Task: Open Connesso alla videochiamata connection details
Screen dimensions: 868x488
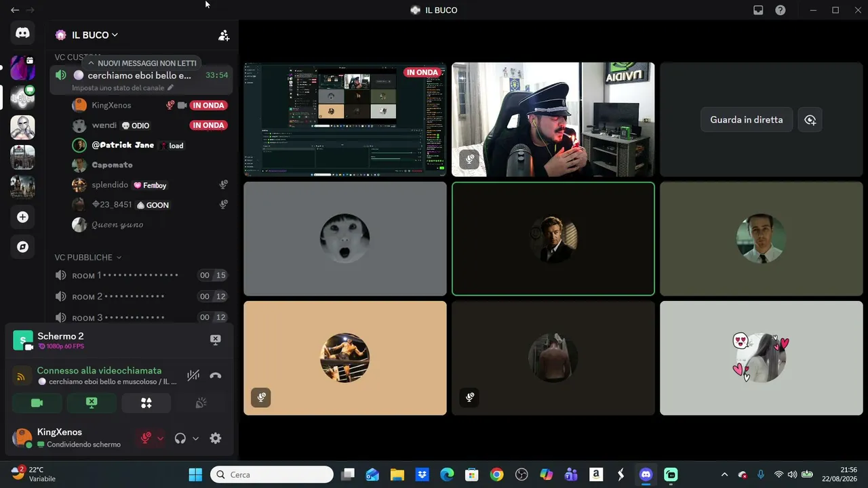Action: (99, 371)
